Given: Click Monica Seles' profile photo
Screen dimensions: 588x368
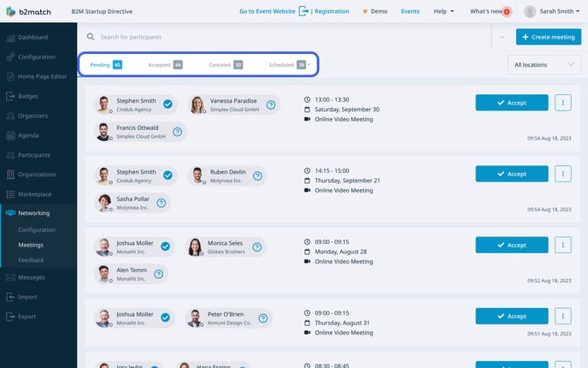Looking at the screenshot, I should click(195, 247).
